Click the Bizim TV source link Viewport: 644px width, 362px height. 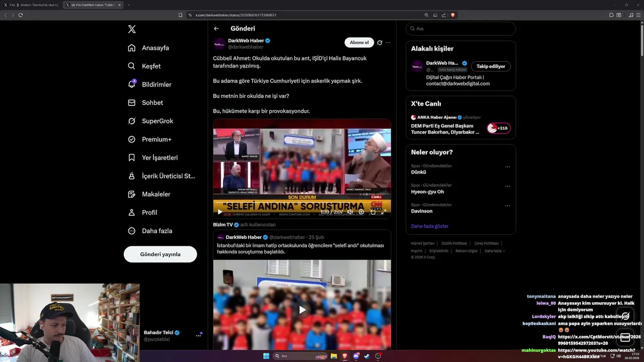(223, 225)
